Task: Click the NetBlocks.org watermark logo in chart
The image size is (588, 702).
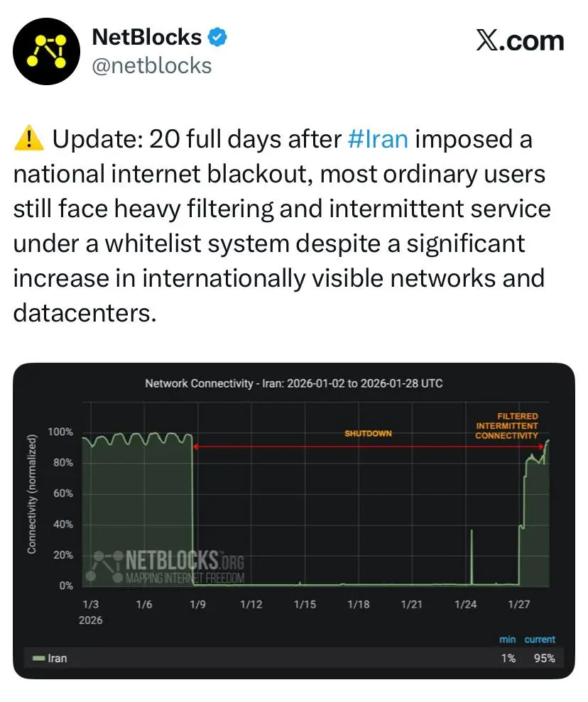Action: (x=168, y=566)
